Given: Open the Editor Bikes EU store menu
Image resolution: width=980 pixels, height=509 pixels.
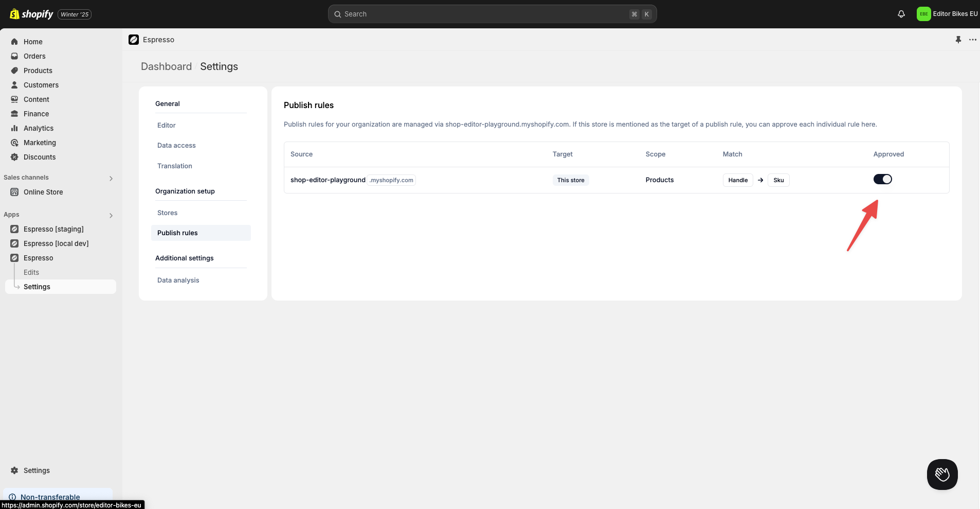Looking at the screenshot, I should point(947,14).
